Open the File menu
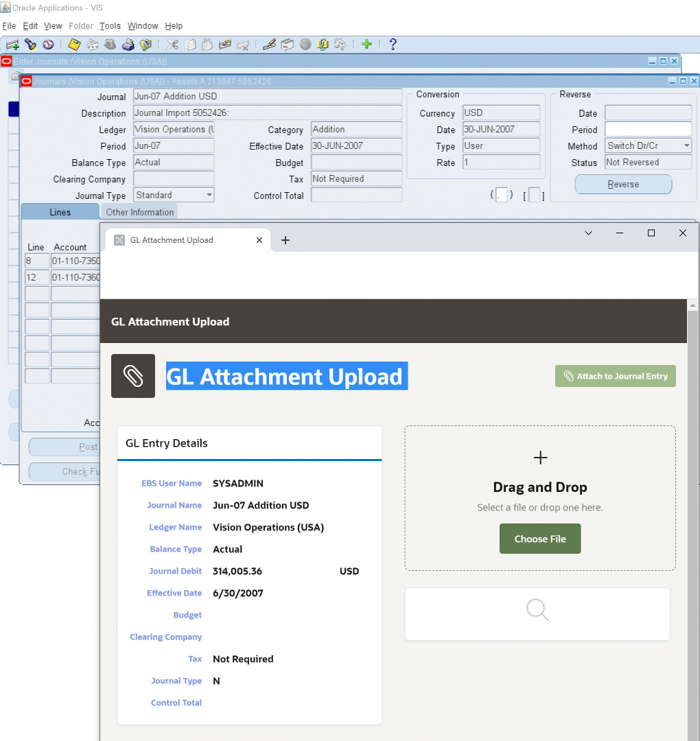 [9, 26]
